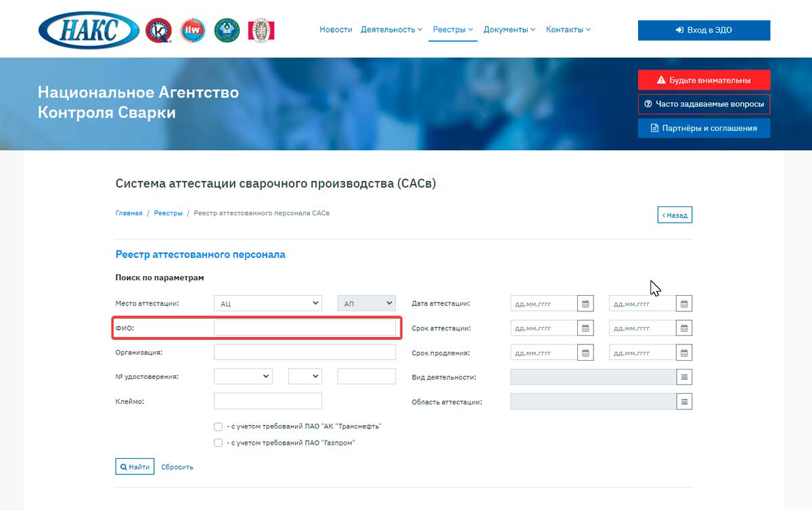Open calendar for second Дата аттестации field
The image size is (812, 511).
pos(684,304)
